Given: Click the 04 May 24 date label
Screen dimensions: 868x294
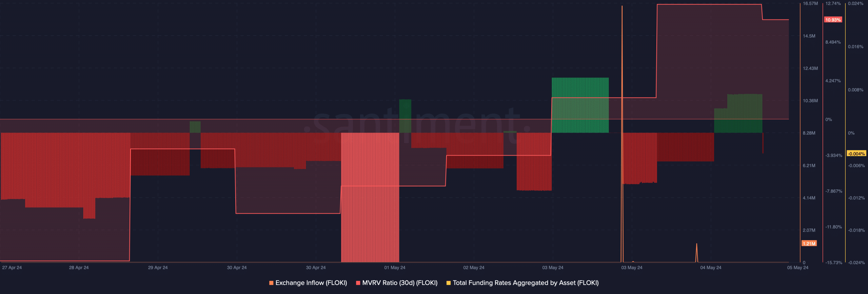Looking at the screenshot, I should tap(711, 268).
